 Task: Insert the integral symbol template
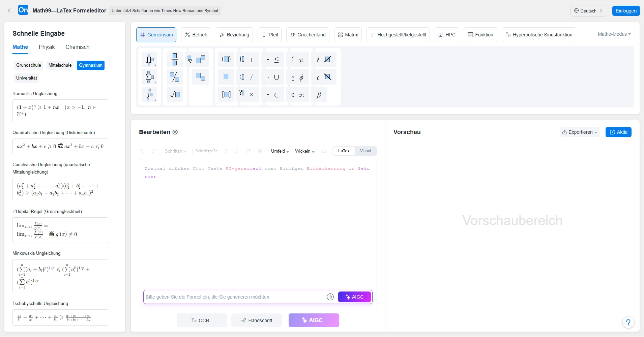[150, 94]
